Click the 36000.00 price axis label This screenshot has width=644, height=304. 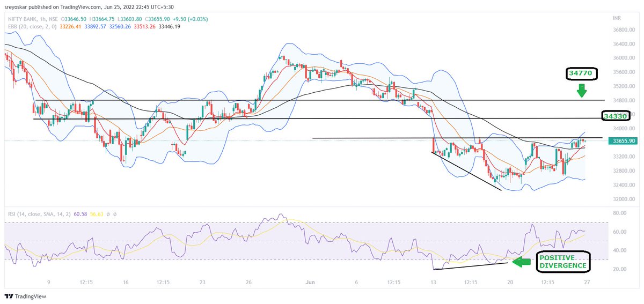tap(624, 57)
